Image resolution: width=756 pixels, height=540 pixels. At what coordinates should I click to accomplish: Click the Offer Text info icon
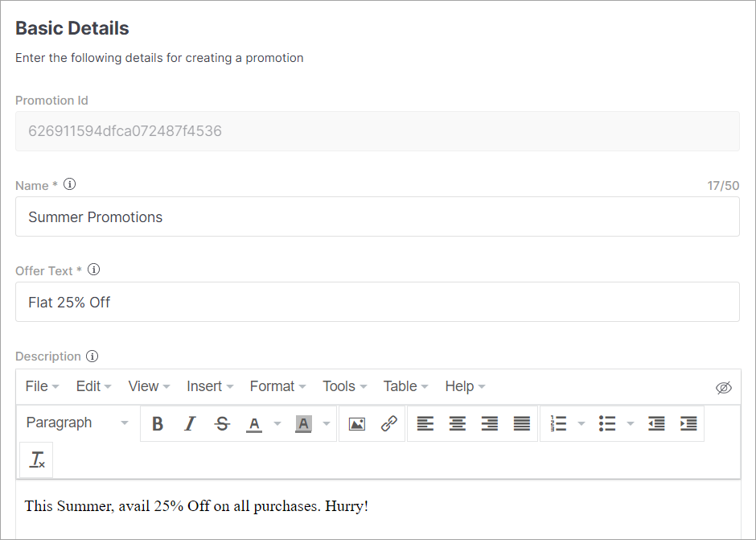(x=93, y=270)
